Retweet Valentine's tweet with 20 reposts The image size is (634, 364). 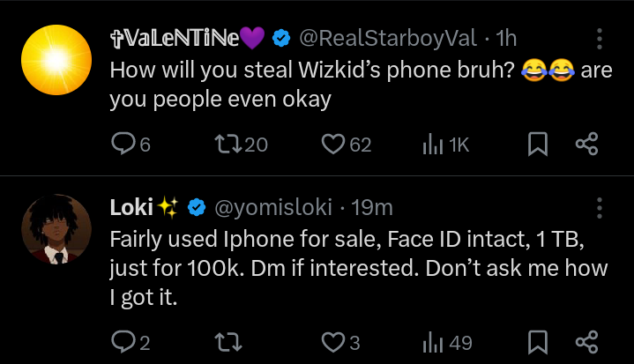point(241,145)
